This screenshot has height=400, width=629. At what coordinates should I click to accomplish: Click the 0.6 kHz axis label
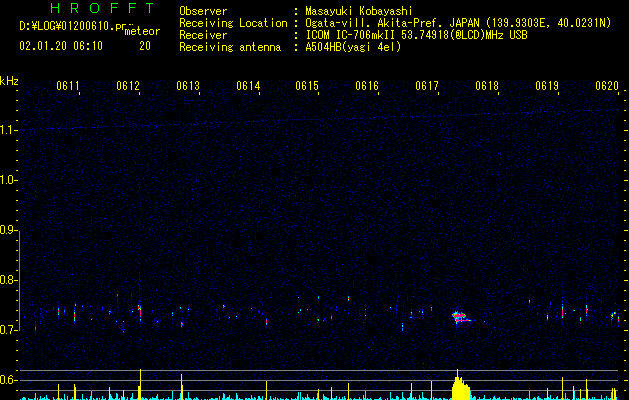tap(8, 380)
